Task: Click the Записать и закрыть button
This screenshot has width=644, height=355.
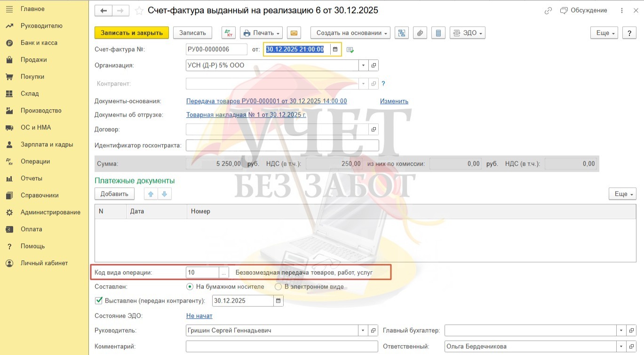Action: (x=132, y=33)
